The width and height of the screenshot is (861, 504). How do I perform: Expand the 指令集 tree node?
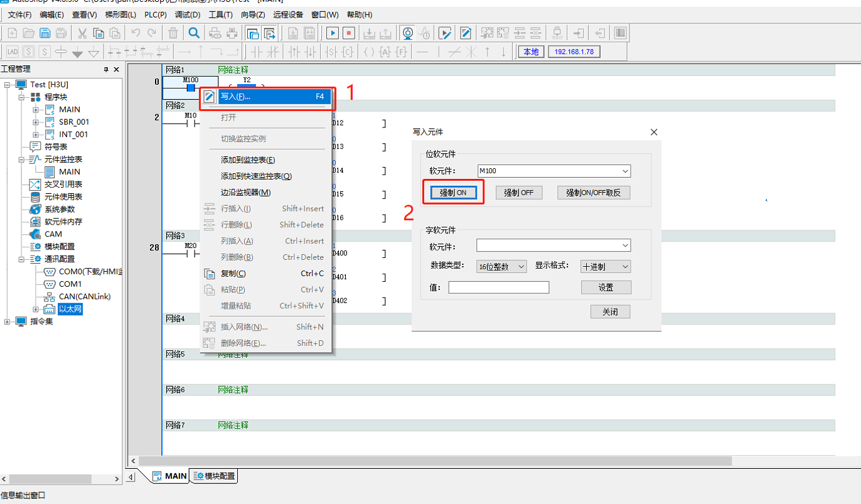pos(8,321)
